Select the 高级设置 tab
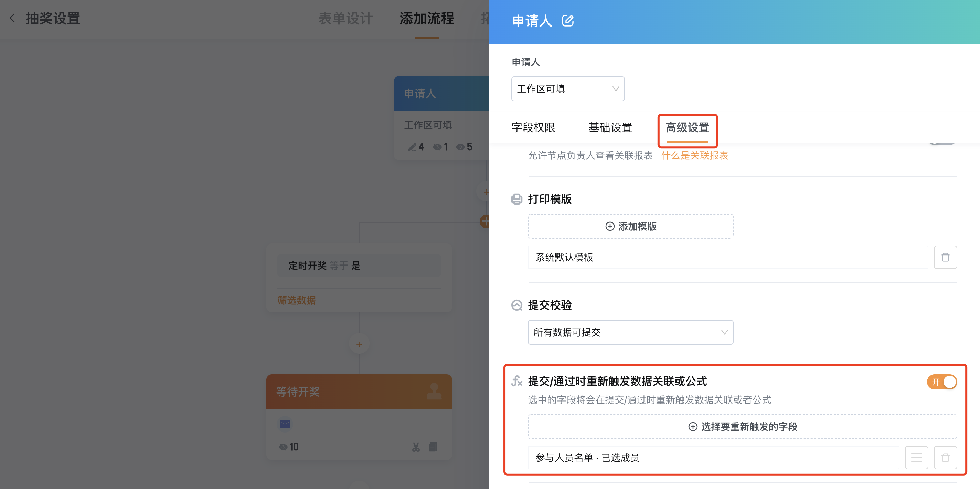This screenshot has width=980, height=489. 687,127
